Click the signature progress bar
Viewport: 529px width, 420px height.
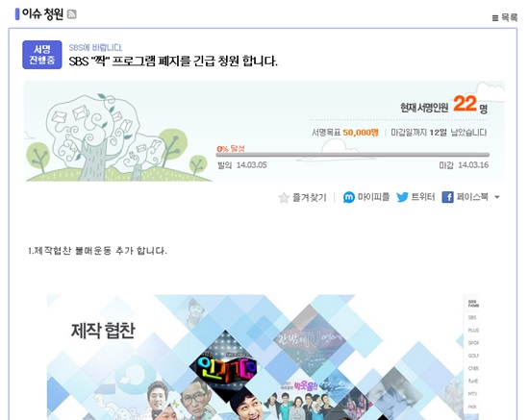pyautogui.click(x=353, y=155)
